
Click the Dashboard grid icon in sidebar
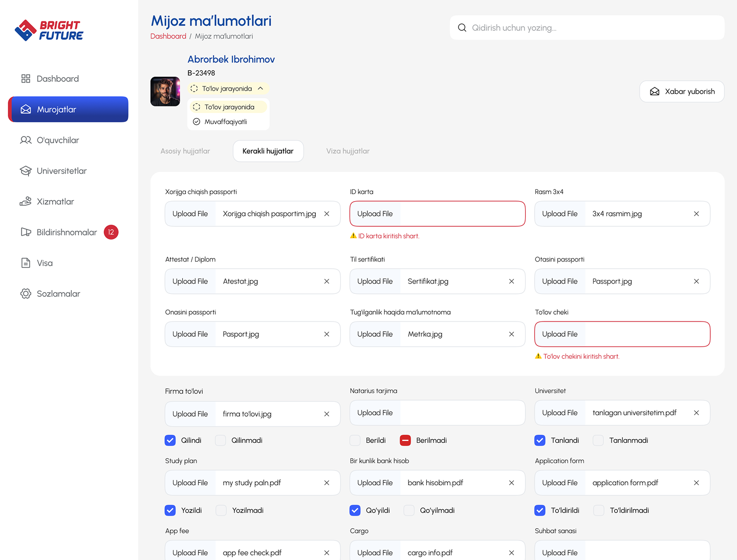tap(26, 79)
